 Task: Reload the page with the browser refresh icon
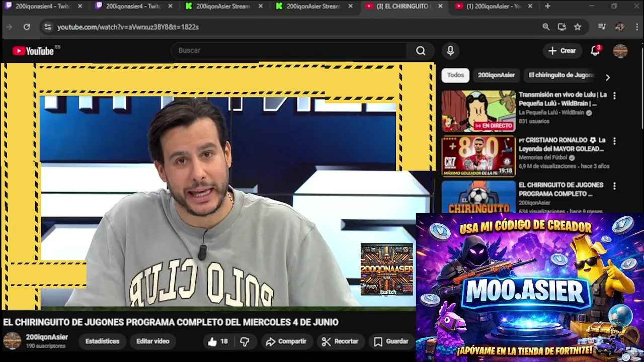click(x=27, y=27)
